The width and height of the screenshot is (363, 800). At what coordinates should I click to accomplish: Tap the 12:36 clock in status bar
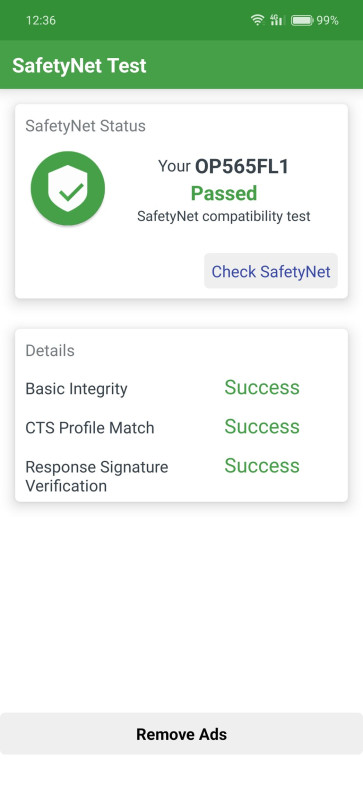coord(41,20)
